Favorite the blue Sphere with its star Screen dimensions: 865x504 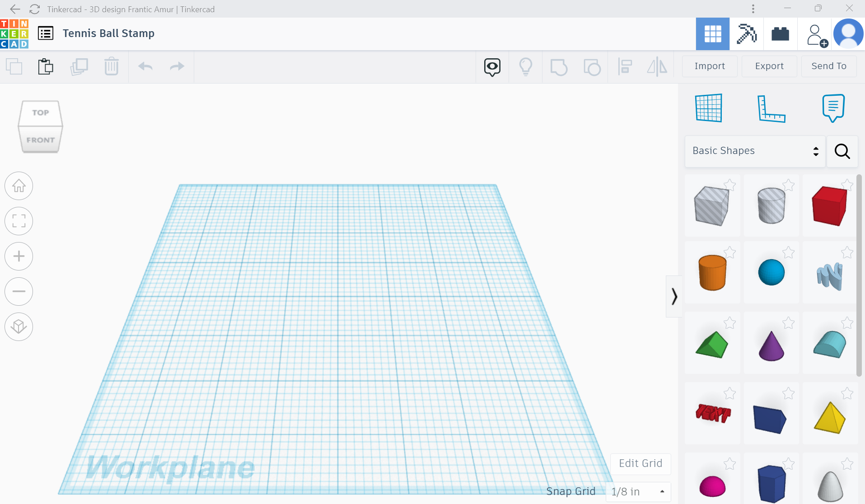click(788, 252)
